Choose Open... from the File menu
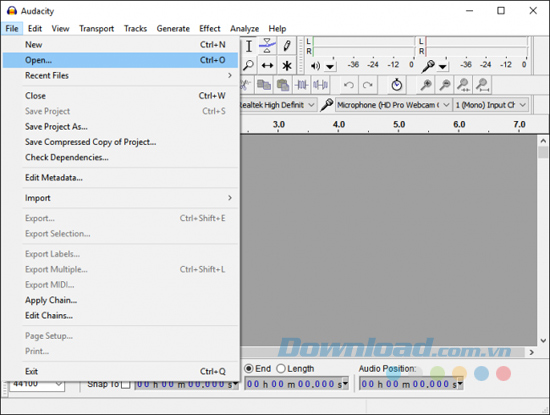 [x=120, y=60]
